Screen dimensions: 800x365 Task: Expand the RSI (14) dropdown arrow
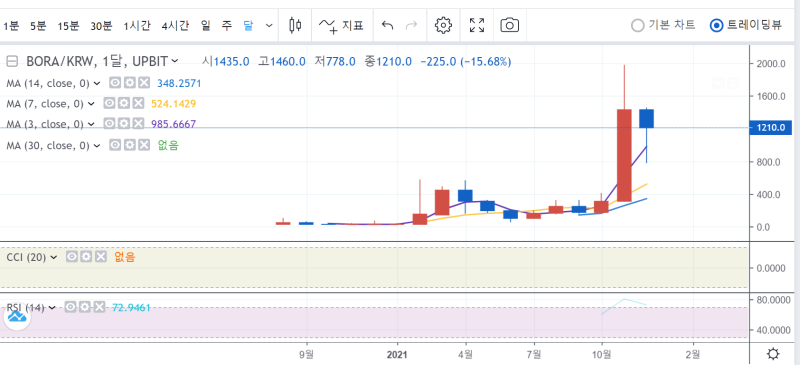(x=53, y=307)
